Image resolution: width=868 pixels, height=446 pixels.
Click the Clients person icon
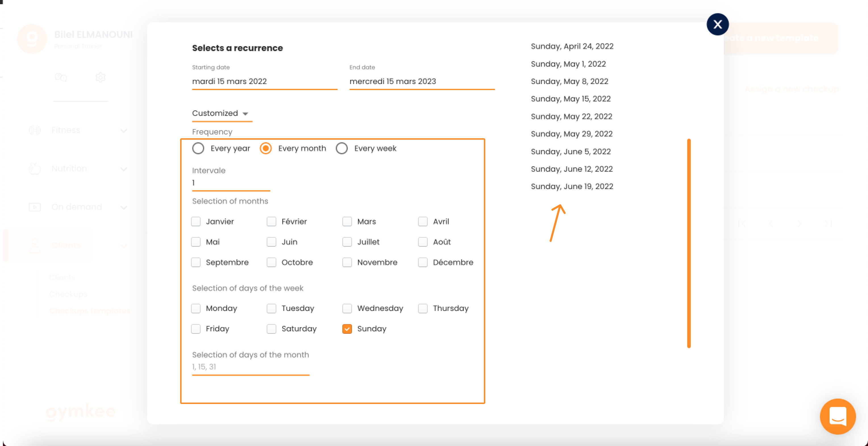35,245
